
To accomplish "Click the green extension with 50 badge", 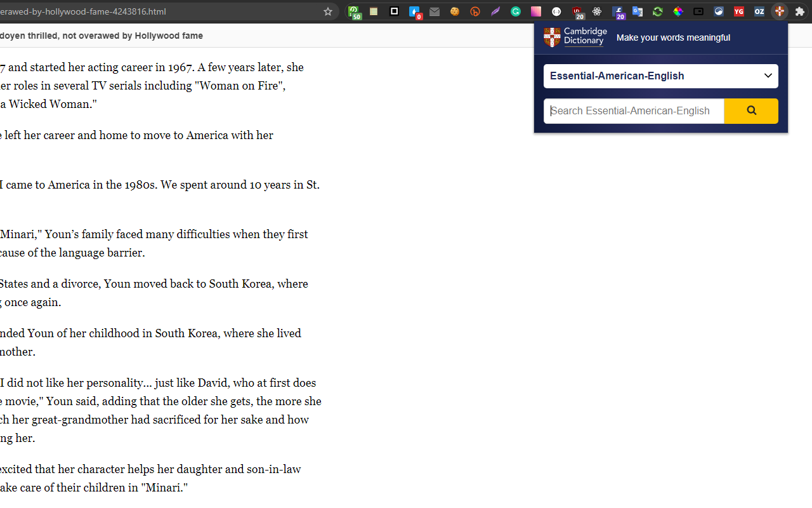I will pyautogui.click(x=355, y=11).
